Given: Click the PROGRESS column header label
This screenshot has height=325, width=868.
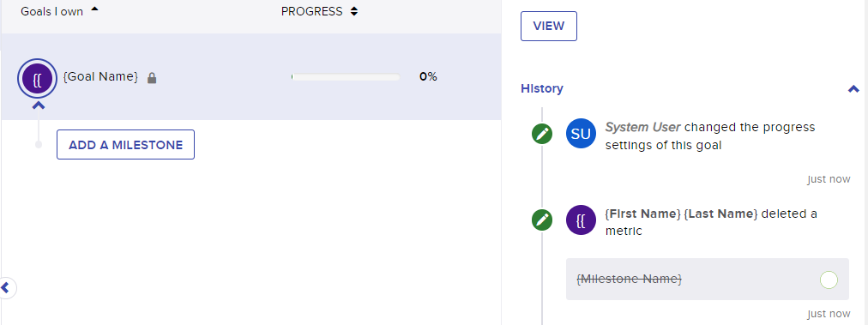Looking at the screenshot, I should [x=311, y=12].
